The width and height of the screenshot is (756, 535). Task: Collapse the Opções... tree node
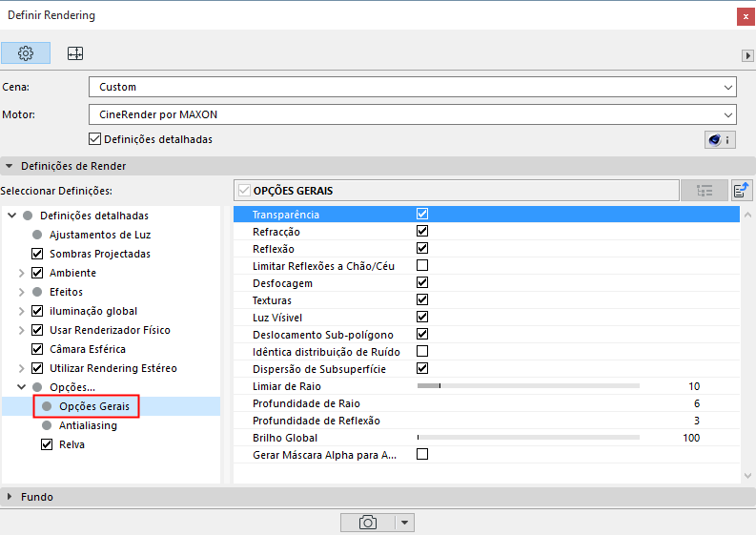(22, 387)
